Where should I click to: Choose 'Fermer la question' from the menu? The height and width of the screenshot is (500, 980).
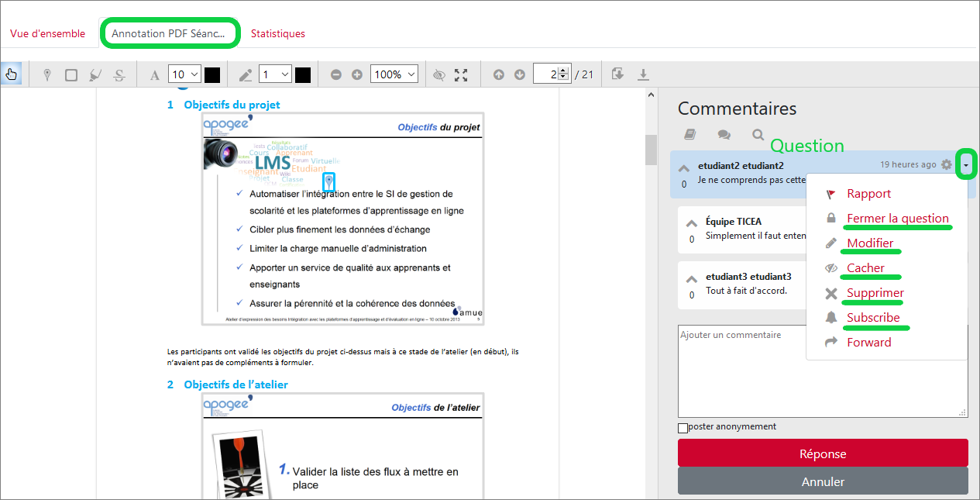point(897,219)
